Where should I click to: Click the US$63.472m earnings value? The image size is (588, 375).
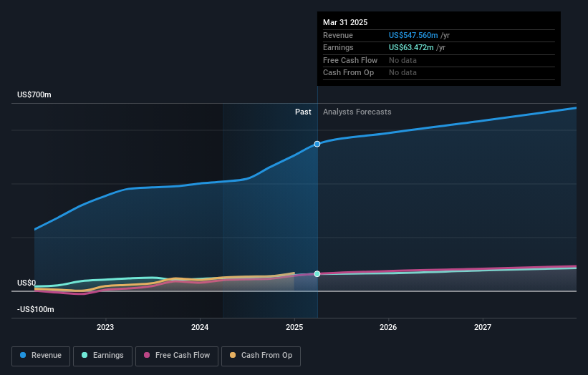[x=411, y=47]
